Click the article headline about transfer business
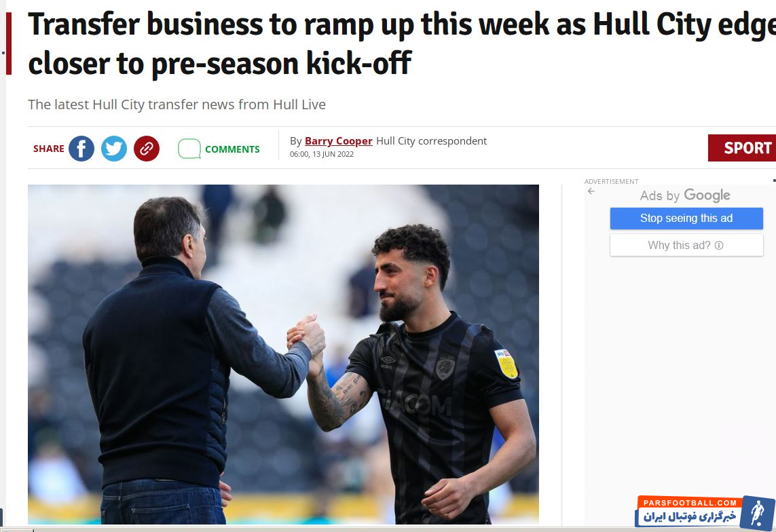The width and height of the screenshot is (776, 532). (x=402, y=45)
